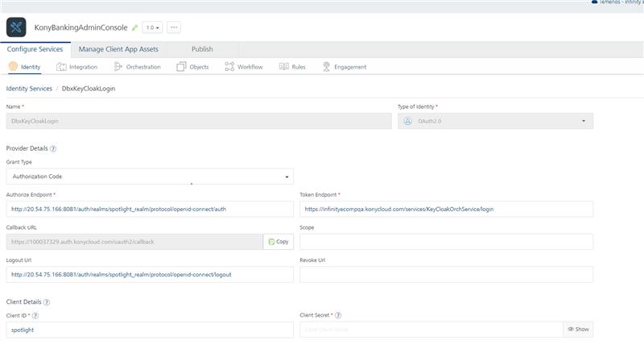Click the Authorize Endpoint input field

pyautogui.click(x=150, y=209)
